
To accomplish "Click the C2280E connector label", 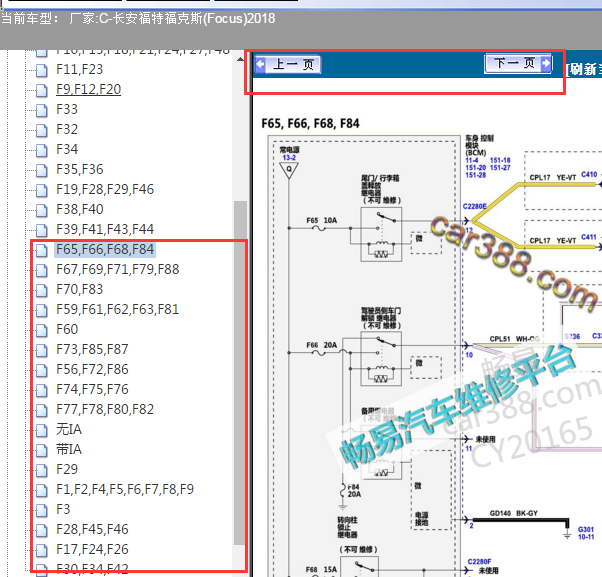I will point(475,207).
